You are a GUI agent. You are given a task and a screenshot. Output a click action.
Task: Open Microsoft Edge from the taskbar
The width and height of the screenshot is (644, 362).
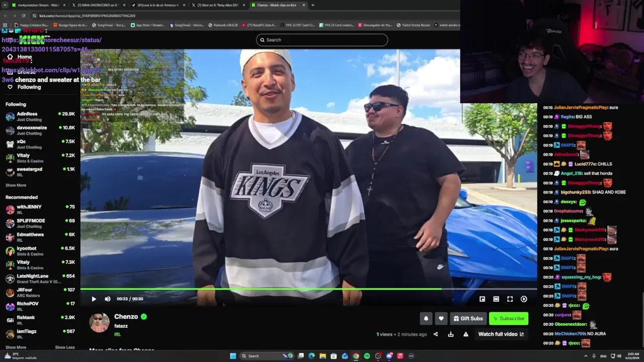pos(311,356)
